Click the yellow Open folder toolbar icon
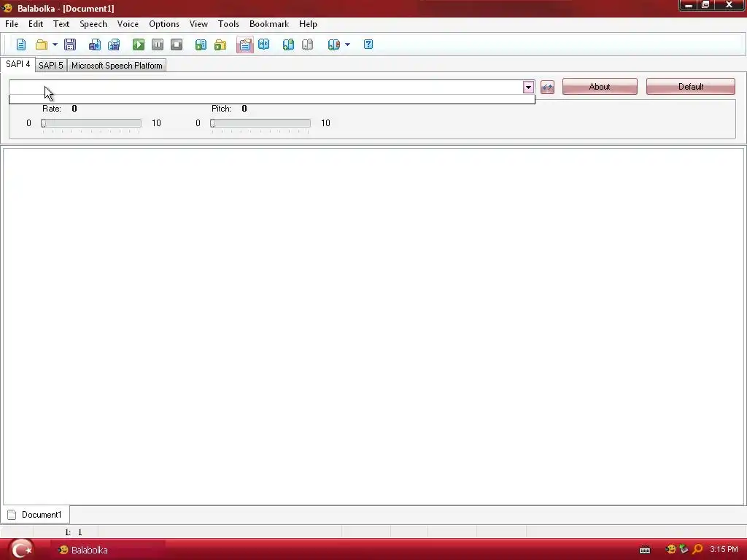 42,44
